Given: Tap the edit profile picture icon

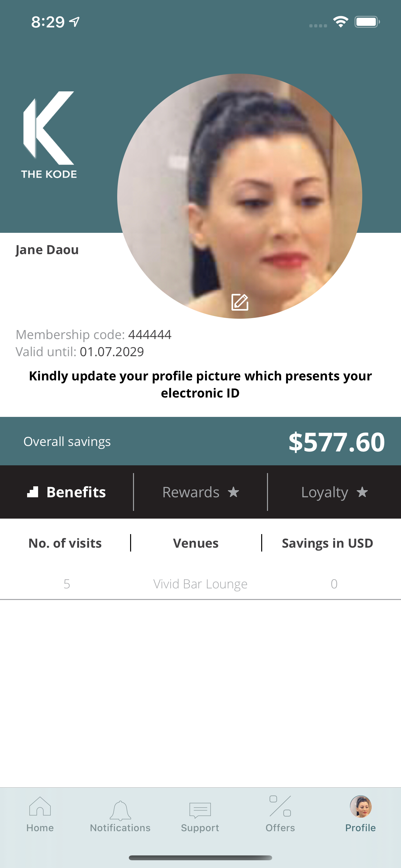Looking at the screenshot, I should (240, 302).
